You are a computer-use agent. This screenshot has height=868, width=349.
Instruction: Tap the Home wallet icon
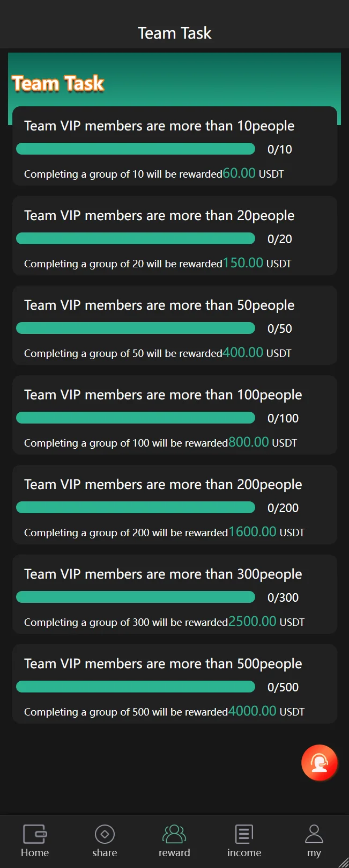[35, 834]
